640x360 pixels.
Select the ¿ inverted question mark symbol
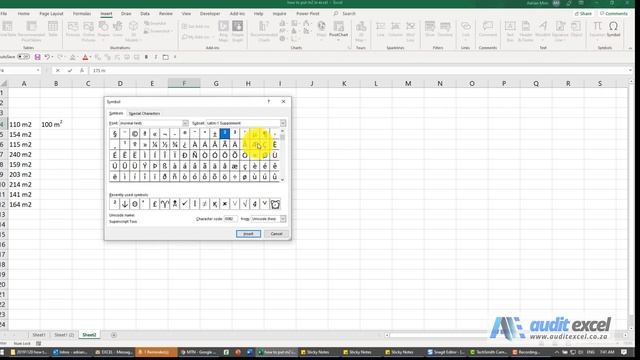184,144
